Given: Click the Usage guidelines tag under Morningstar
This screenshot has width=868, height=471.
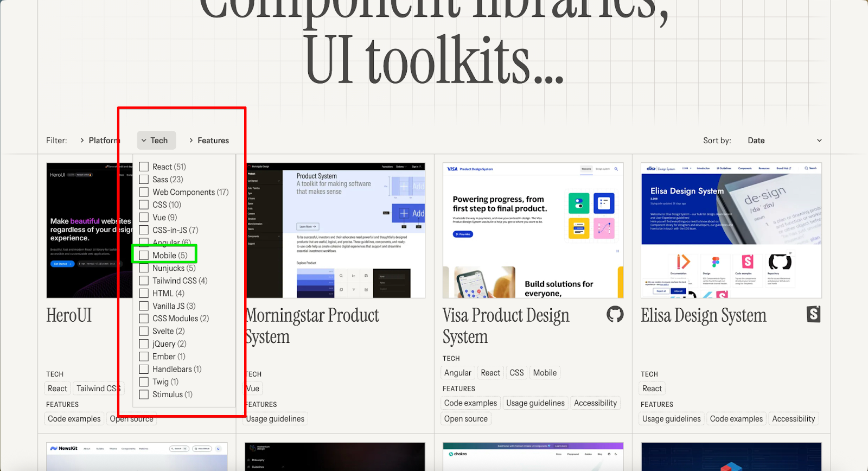Looking at the screenshot, I should point(276,419).
